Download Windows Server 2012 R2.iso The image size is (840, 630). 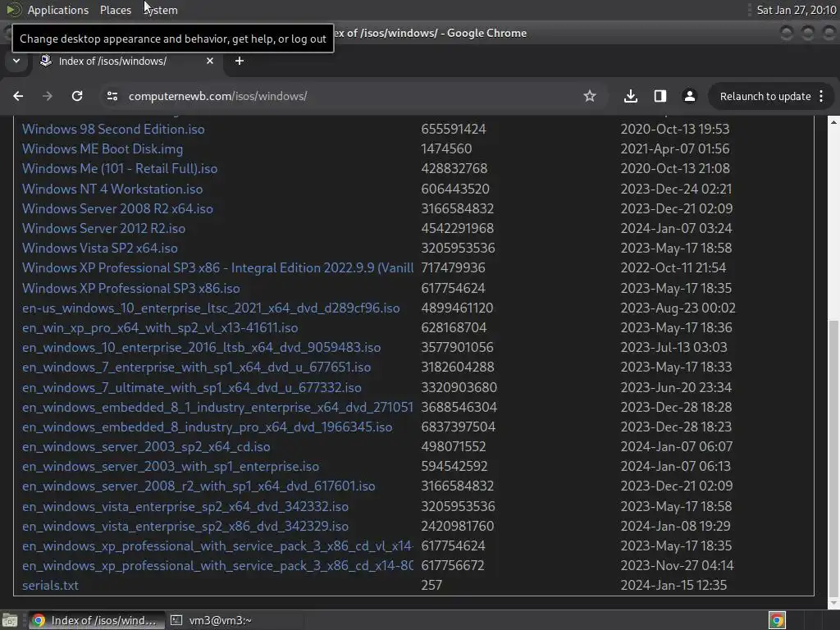tap(103, 229)
